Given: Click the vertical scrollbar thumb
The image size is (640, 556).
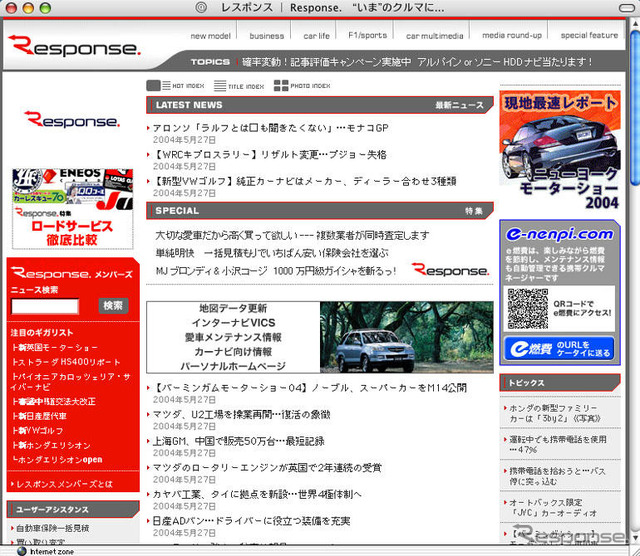Looking at the screenshot, I should click(x=635, y=108).
